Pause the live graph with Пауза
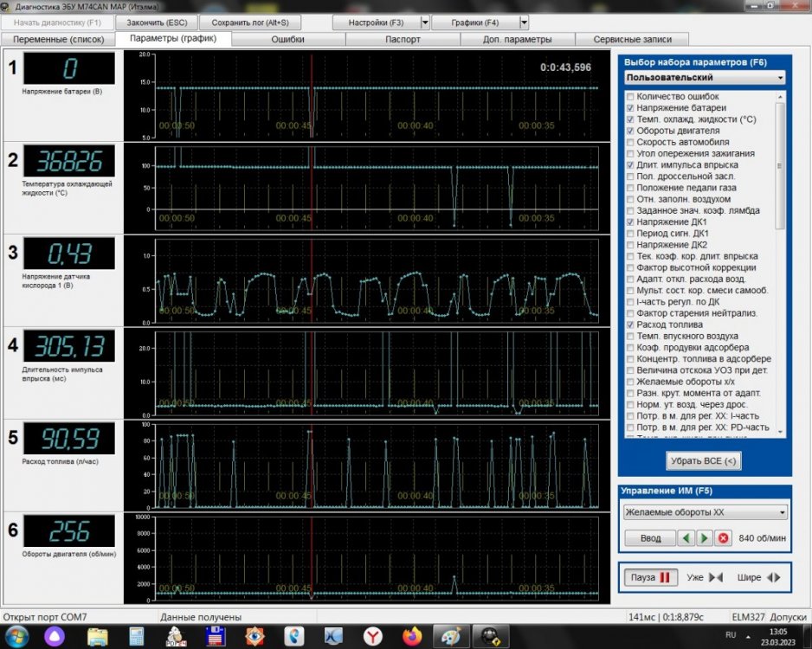This screenshot has height=649, width=812. click(649, 577)
